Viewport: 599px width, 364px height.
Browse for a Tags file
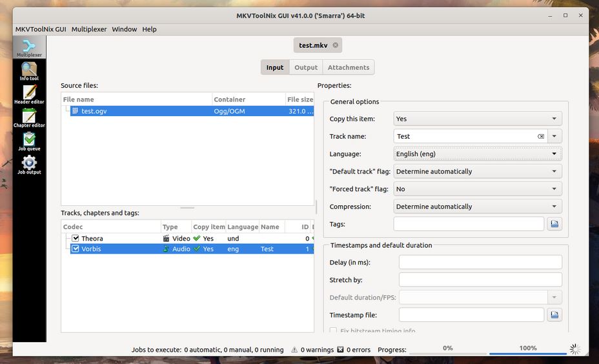click(x=554, y=224)
